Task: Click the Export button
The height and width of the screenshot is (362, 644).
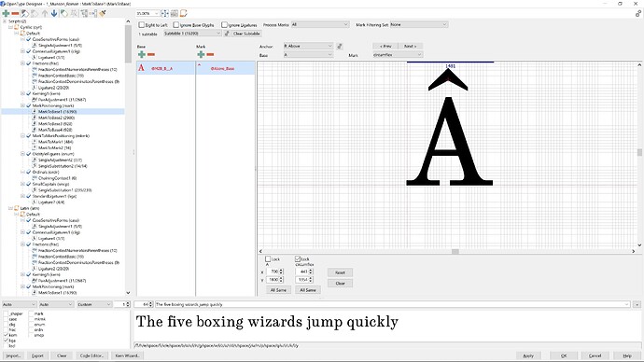Action: [37, 355]
